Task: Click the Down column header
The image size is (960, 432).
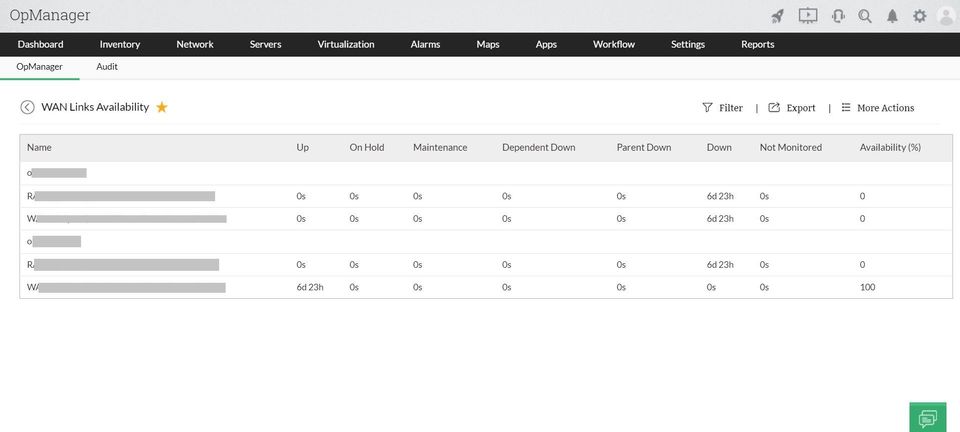Action: point(719,147)
